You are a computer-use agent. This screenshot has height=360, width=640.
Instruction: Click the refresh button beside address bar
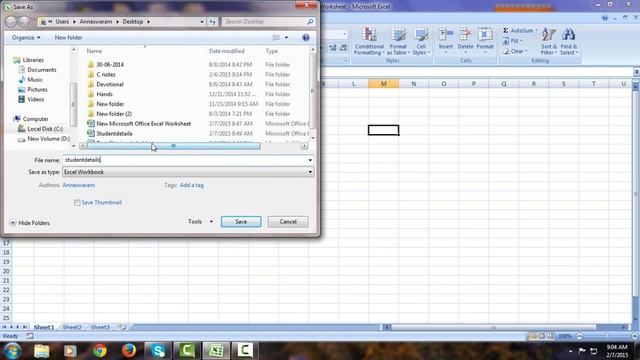point(213,22)
